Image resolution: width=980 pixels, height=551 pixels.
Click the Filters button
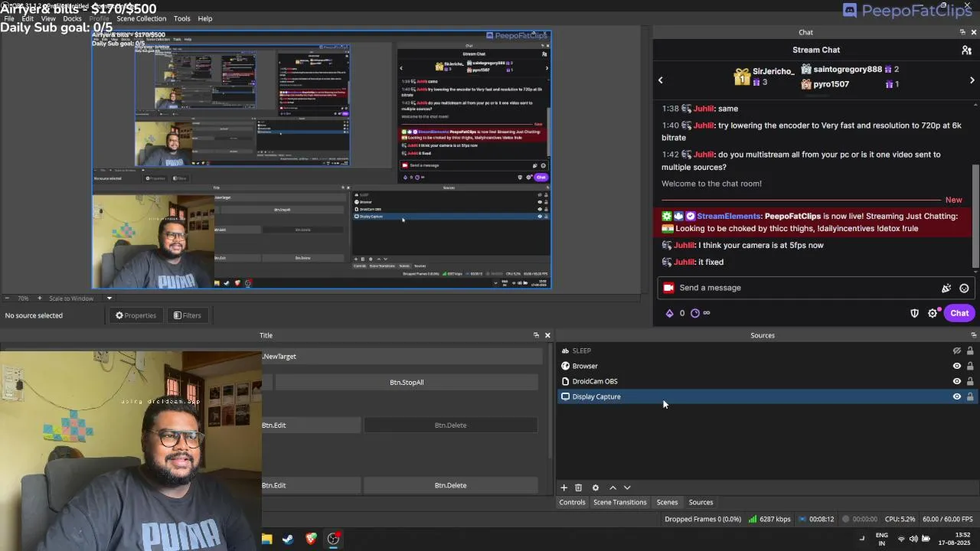tap(187, 315)
